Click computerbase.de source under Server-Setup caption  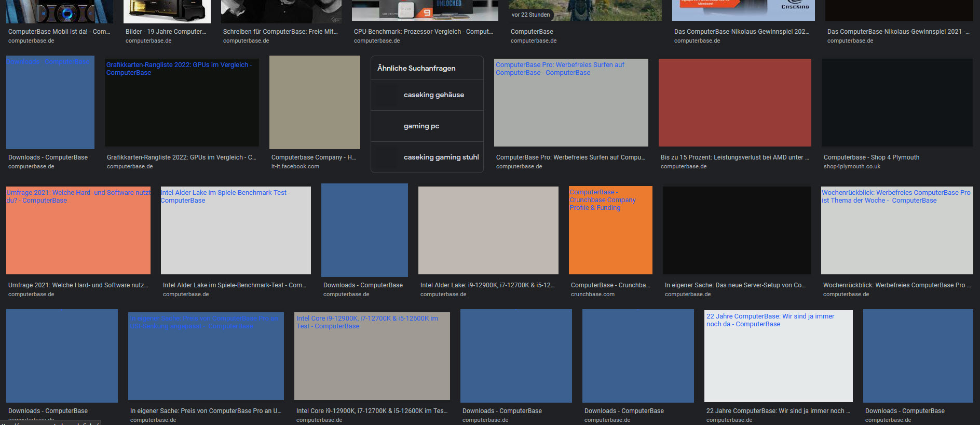(x=688, y=295)
